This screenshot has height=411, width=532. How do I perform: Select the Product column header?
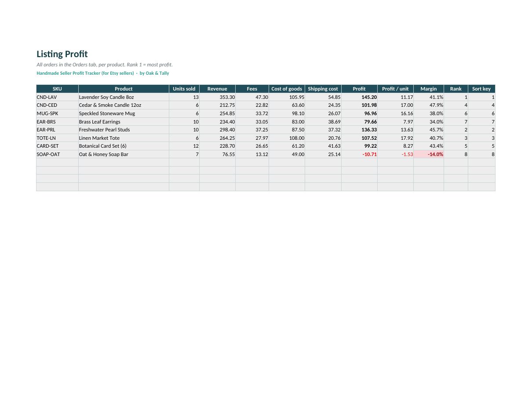(x=124, y=89)
